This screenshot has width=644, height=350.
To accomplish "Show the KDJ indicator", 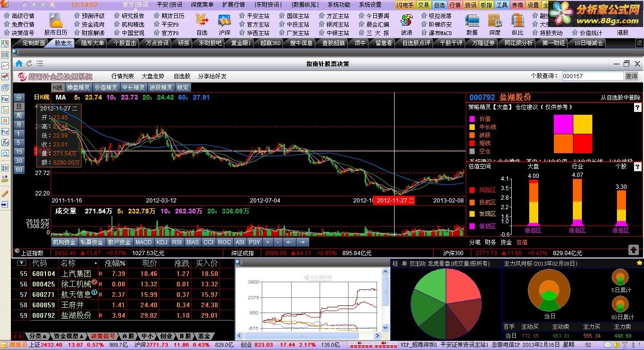I will pos(162,242).
